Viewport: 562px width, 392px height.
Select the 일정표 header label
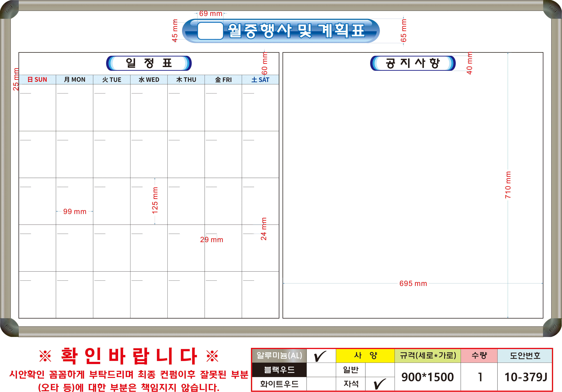[149, 63]
